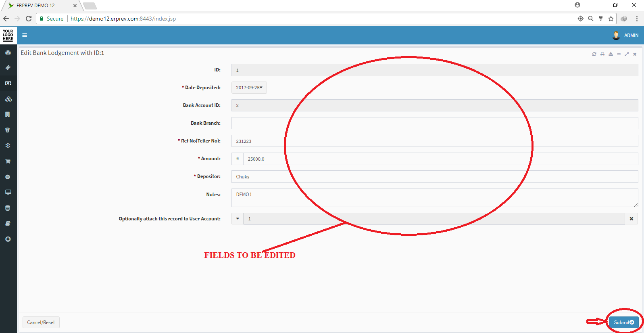This screenshot has width=644, height=333.
Task: Click the Notes text area
Action: point(435,198)
